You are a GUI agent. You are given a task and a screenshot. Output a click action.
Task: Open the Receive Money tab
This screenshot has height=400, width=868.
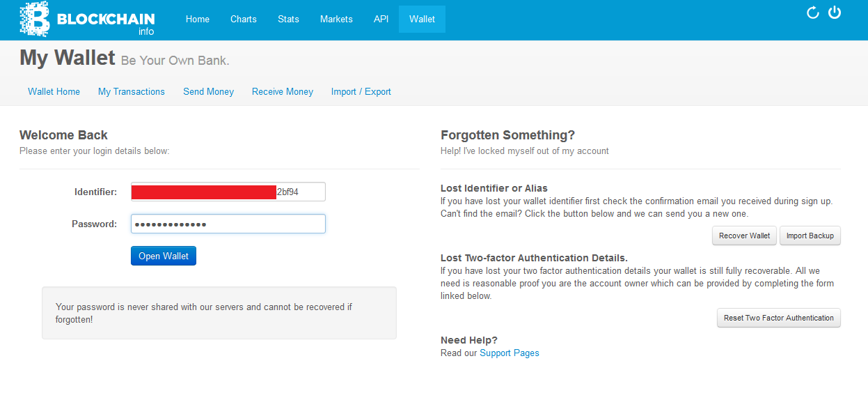point(283,91)
